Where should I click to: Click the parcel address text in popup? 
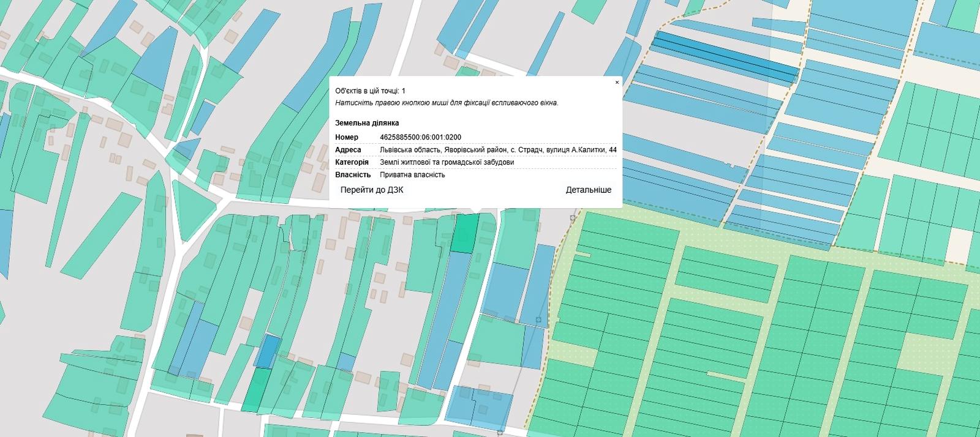[498, 150]
